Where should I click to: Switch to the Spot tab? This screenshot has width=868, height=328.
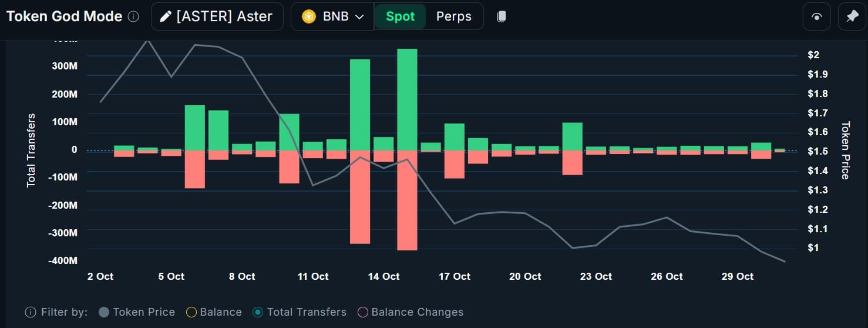(x=400, y=16)
